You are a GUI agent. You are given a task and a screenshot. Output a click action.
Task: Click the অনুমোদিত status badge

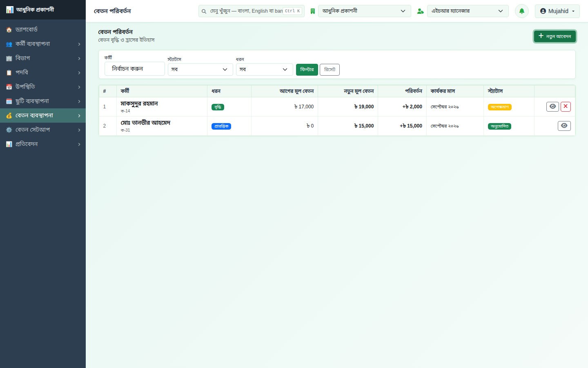(x=499, y=126)
